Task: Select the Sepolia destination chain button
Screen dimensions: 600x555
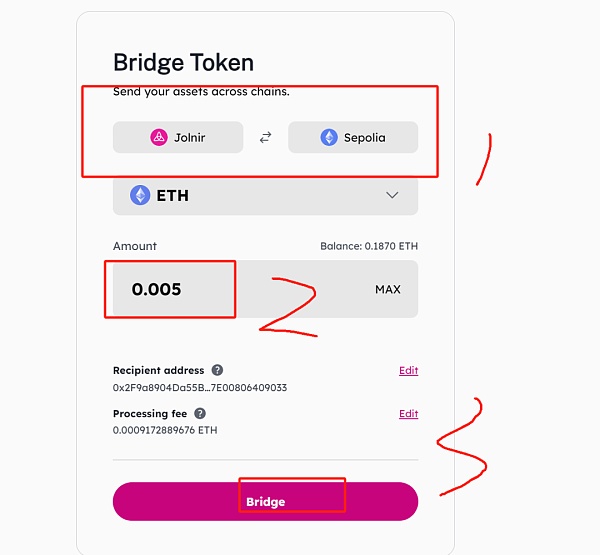Action: pos(353,138)
